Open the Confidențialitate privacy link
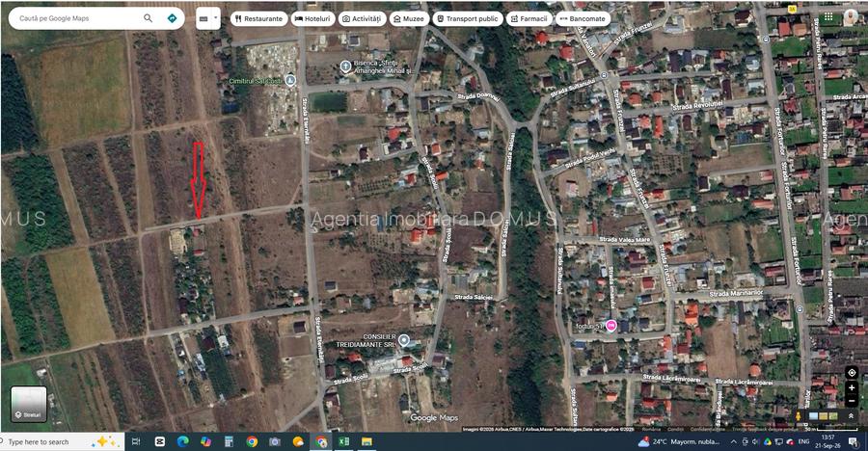Viewport: 868px width, 451px height. [x=708, y=430]
